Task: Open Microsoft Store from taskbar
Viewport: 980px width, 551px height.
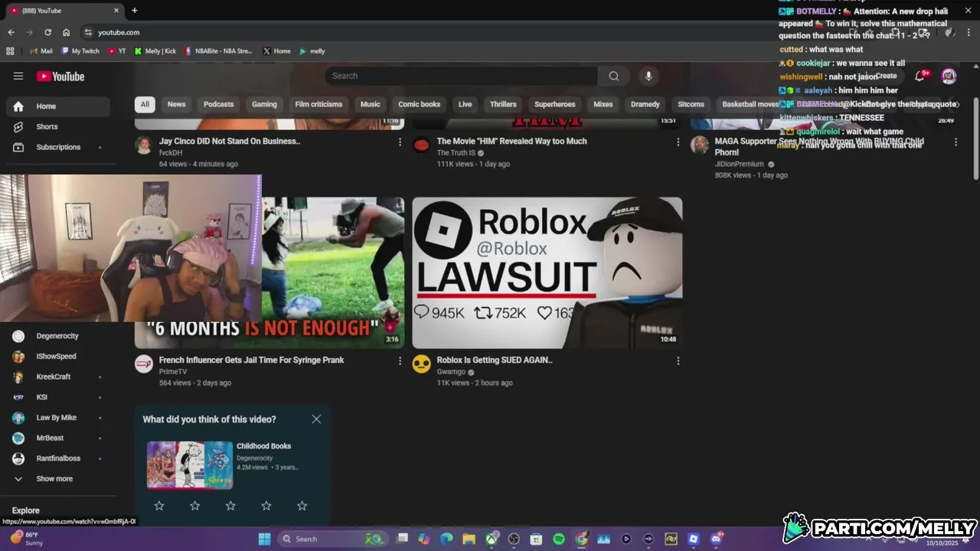Action: [536, 539]
